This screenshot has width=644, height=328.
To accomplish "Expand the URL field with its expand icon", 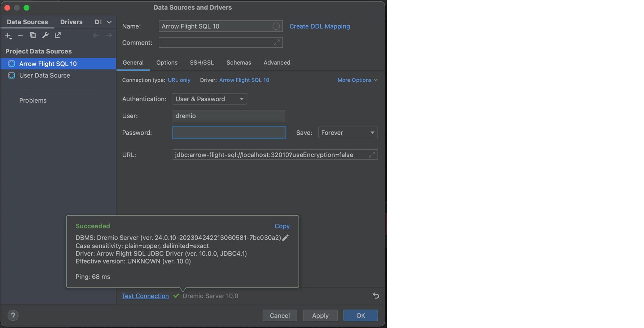I will [372, 155].
